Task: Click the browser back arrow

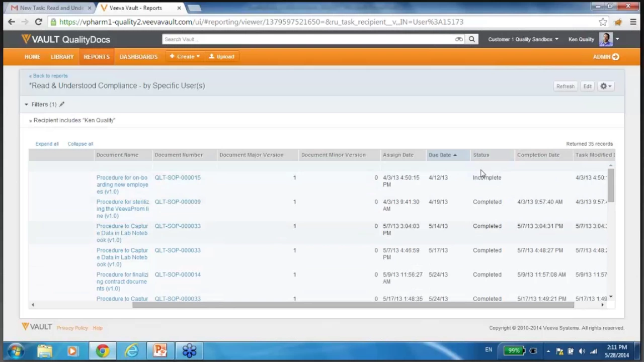Action: point(12,22)
